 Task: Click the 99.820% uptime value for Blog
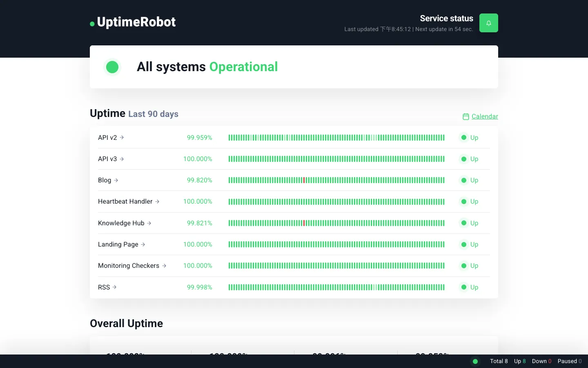pyautogui.click(x=200, y=180)
